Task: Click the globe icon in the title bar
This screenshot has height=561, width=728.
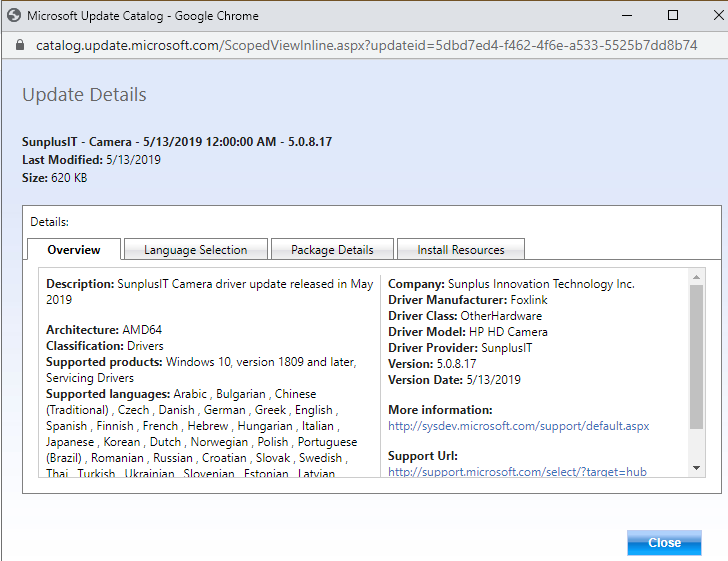Action: (14, 16)
